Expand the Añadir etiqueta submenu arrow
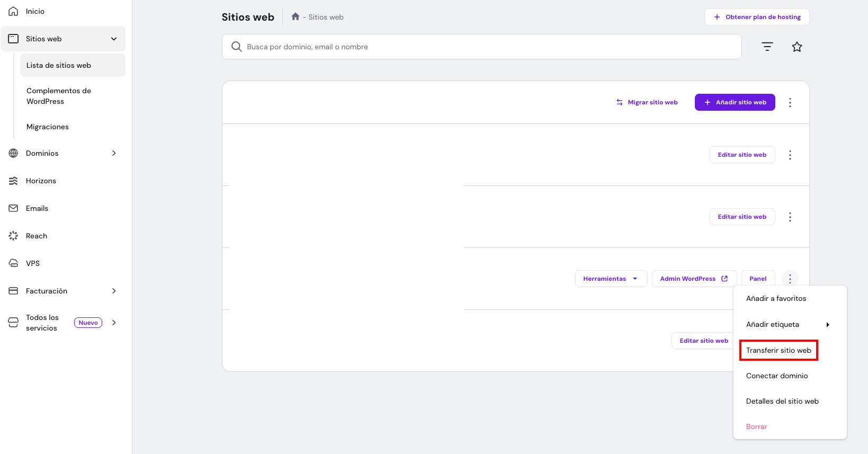The image size is (868, 454). pyautogui.click(x=827, y=325)
